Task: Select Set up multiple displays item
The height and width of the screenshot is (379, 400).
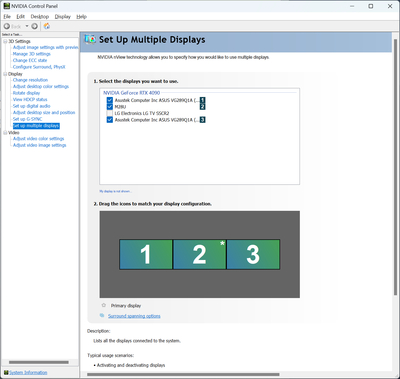Action: 36,126
